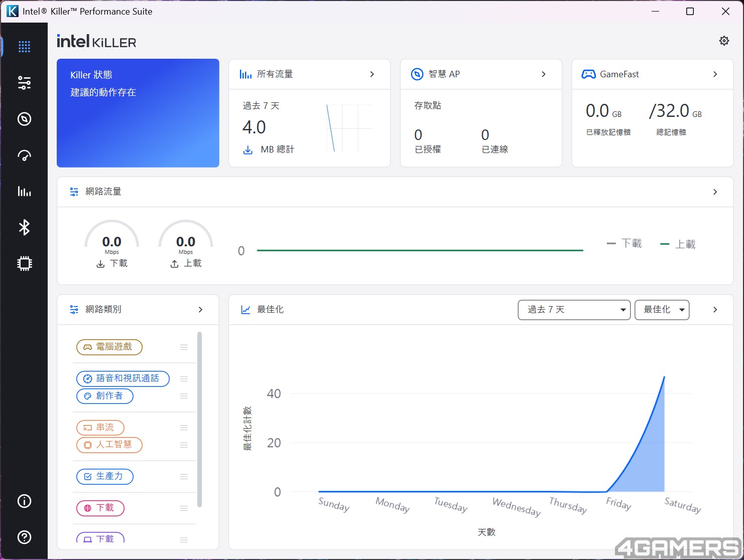
Task: Grab the reorder handle for 串流
Action: pos(184,428)
